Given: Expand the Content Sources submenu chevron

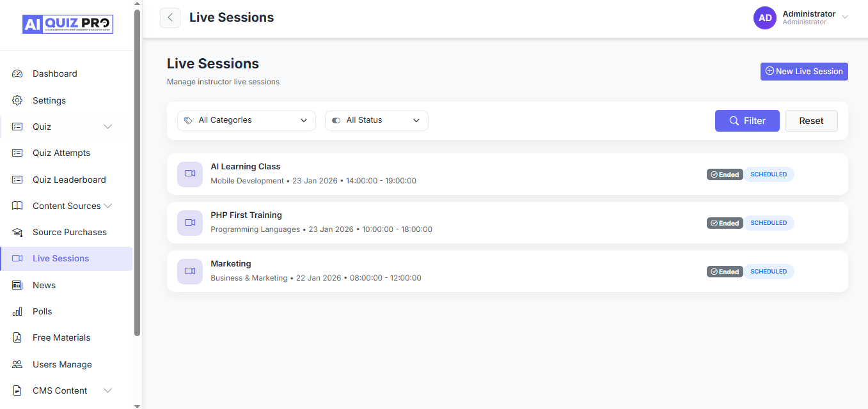Looking at the screenshot, I should coord(108,206).
